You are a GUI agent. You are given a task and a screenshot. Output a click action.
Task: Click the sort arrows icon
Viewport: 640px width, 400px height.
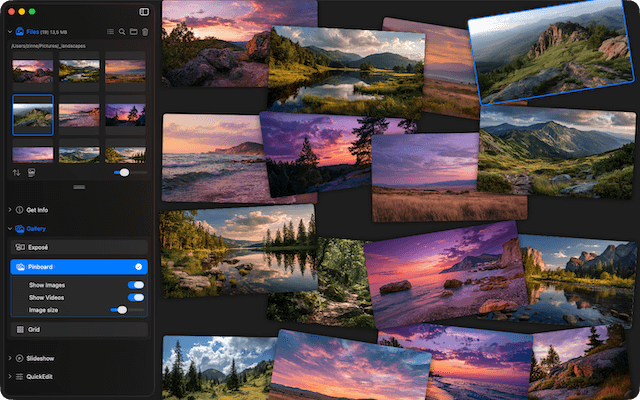pyautogui.click(x=16, y=173)
